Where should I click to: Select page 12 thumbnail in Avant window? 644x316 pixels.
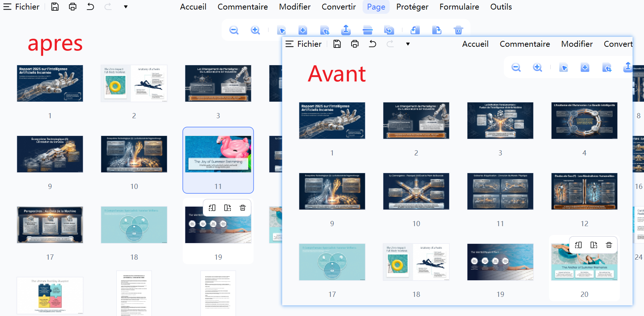click(584, 191)
